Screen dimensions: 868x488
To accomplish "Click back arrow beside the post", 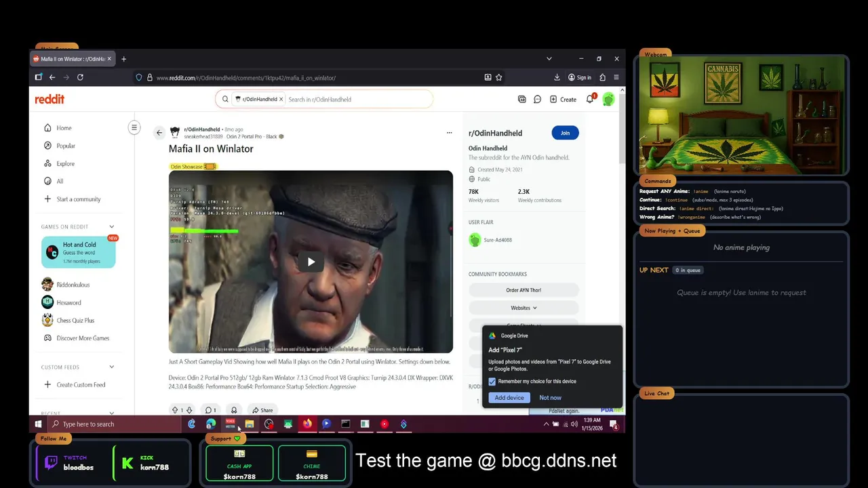I will click(159, 133).
